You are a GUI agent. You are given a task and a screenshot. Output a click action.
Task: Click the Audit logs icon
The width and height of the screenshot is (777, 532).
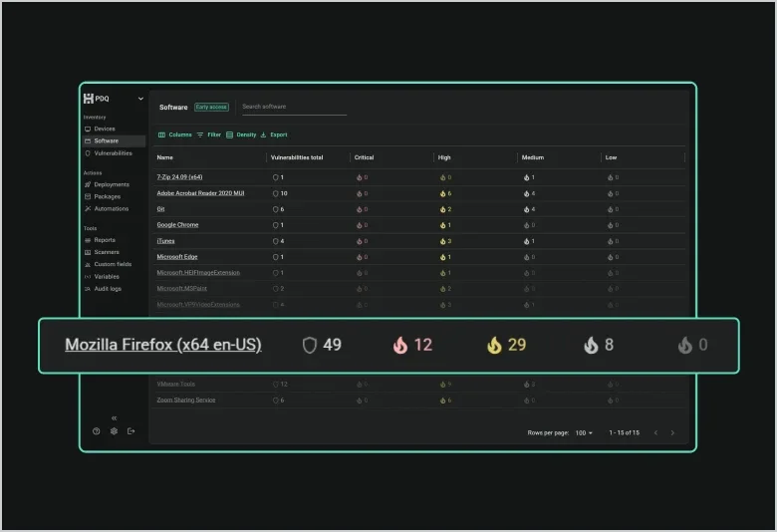point(88,289)
